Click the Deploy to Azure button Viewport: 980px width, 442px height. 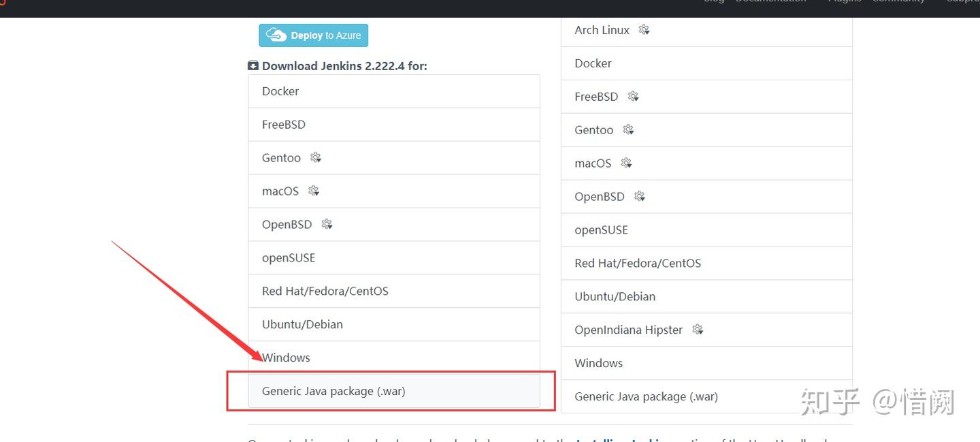click(x=313, y=35)
